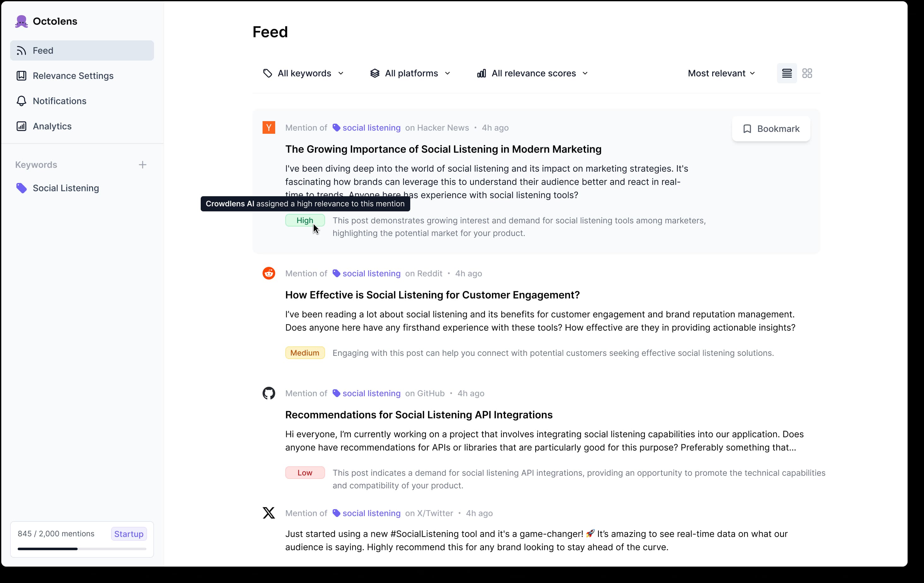
Task: Add a new keyword with the plus button
Action: pos(142,165)
